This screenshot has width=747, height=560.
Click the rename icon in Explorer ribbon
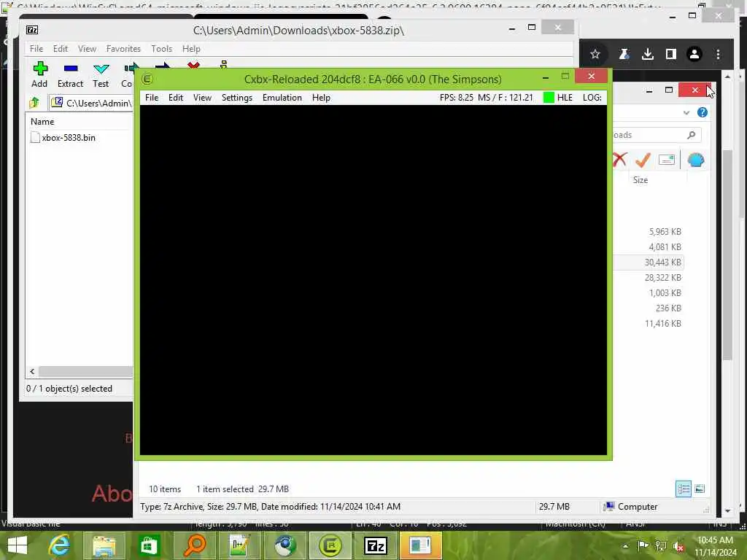click(x=667, y=160)
